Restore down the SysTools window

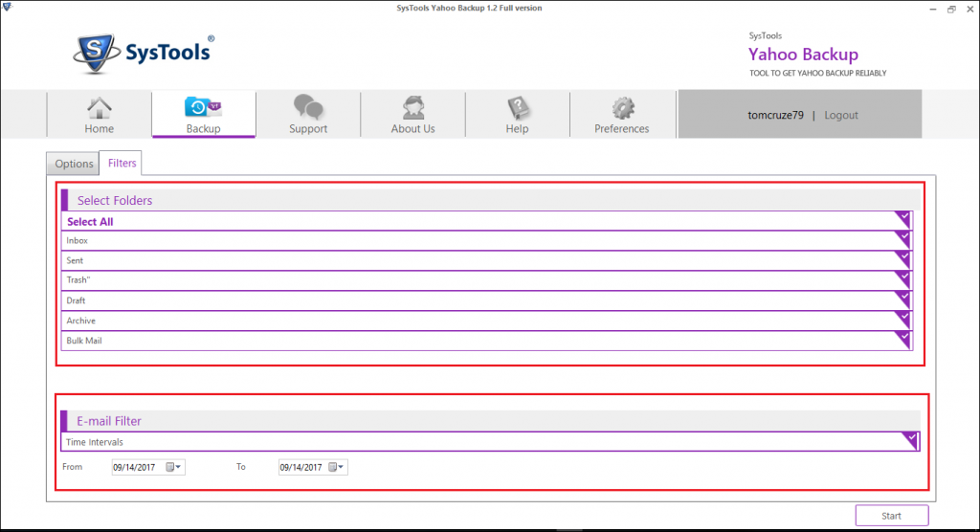tap(951, 10)
